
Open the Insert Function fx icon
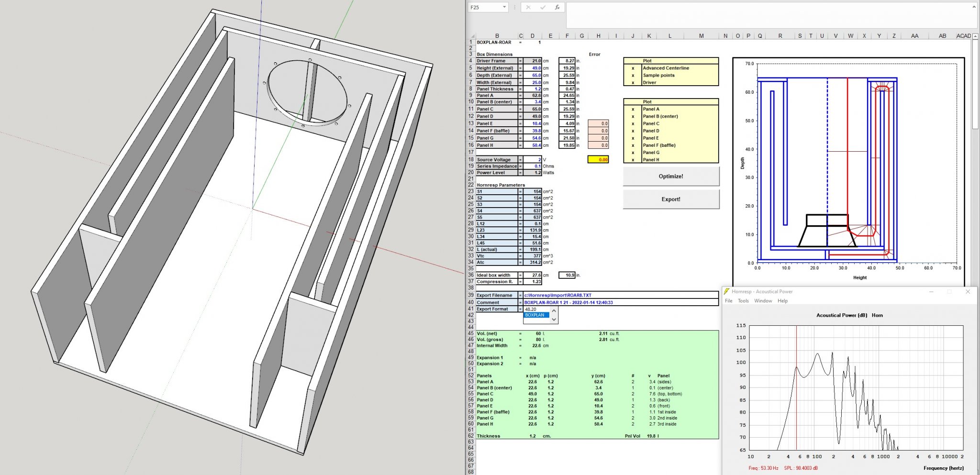pos(557,7)
